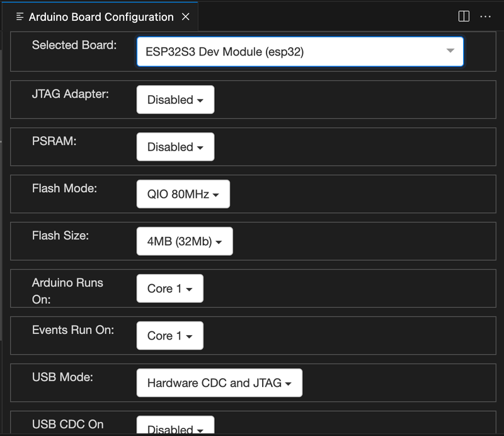Open the Events Run On core dropdown
The image size is (504, 436).
[169, 336]
